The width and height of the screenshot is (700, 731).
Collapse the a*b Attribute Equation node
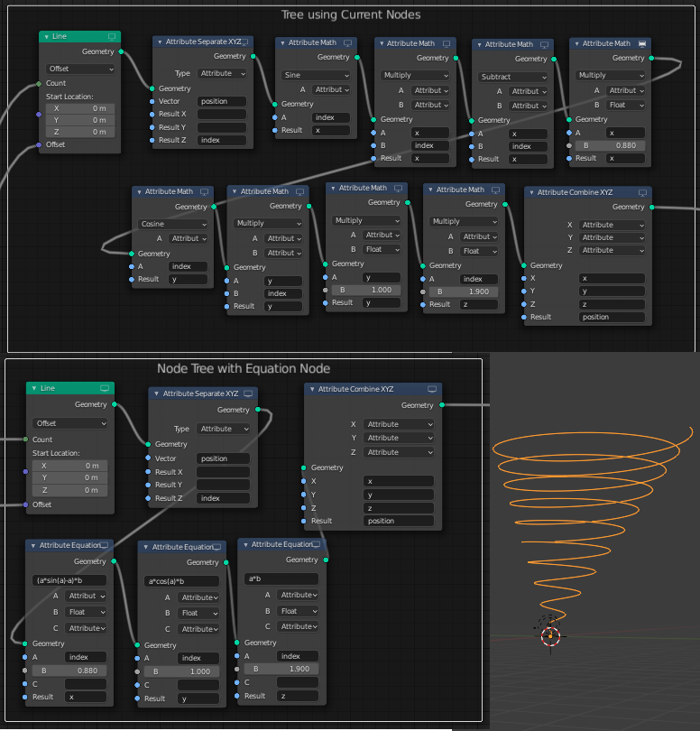point(245,544)
